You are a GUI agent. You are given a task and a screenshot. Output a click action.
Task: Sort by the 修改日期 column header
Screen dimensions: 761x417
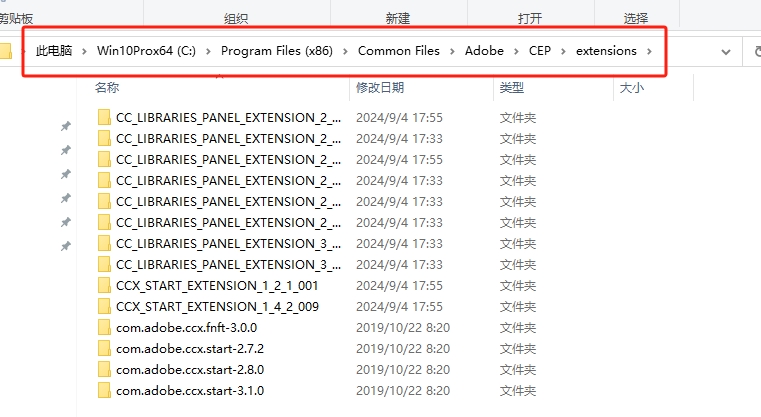pyautogui.click(x=381, y=88)
